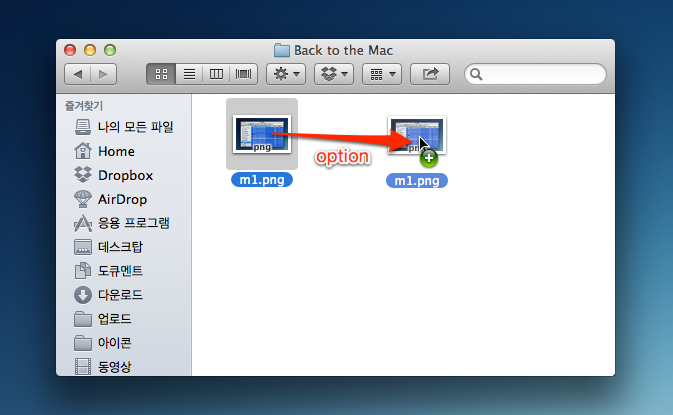Close the Finder window with red button
Screen dimensions: 673x415
[x=70, y=50]
